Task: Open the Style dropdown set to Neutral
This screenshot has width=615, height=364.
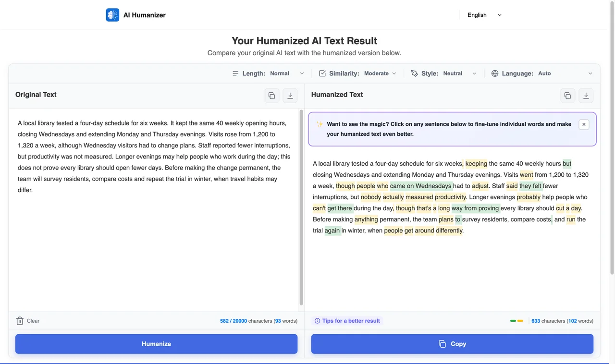Action: pyautogui.click(x=460, y=73)
